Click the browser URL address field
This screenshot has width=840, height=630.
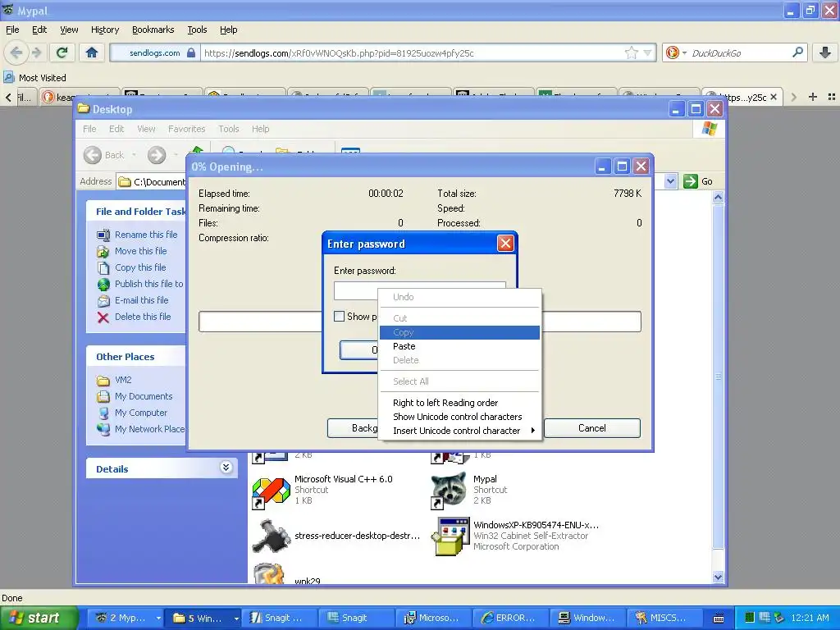point(412,52)
